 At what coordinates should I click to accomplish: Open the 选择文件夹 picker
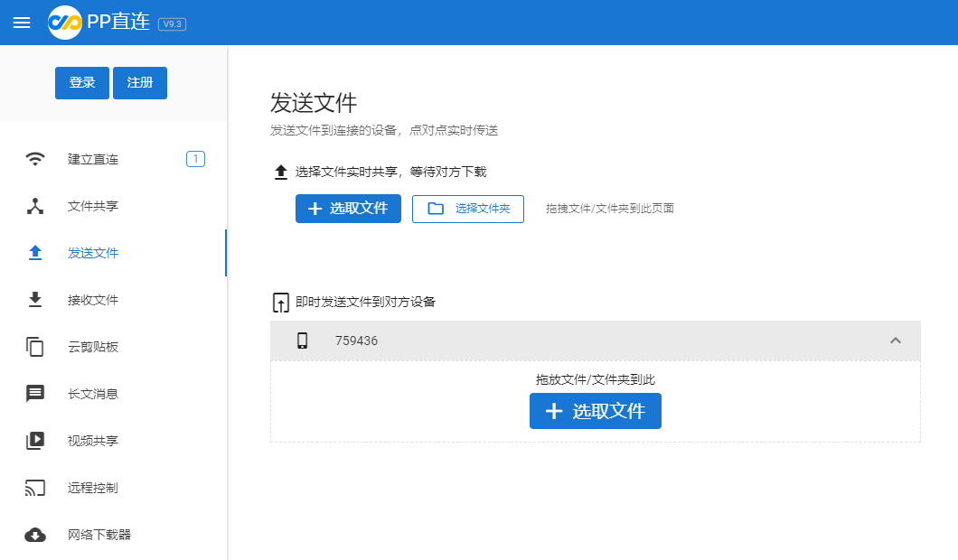pyautogui.click(x=467, y=209)
